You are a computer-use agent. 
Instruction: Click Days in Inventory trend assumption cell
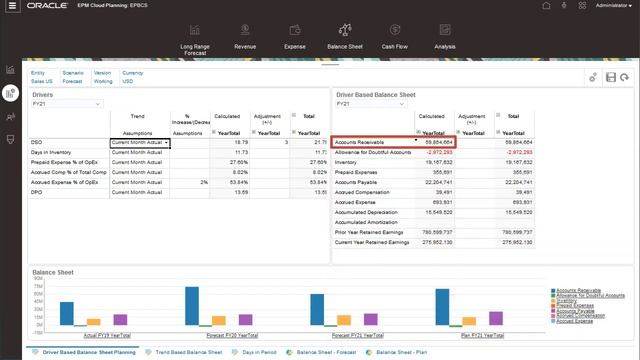point(140,153)
